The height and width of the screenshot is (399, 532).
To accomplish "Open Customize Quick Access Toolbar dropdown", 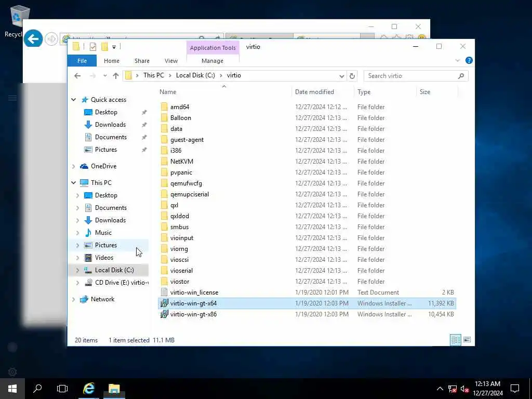I will click(x=114, y=47).
